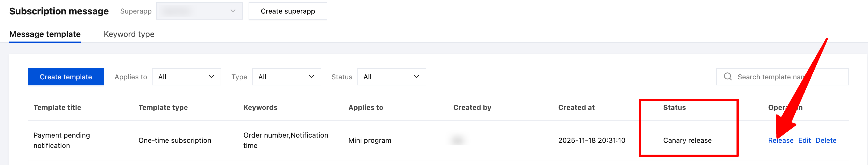Switch to the Keyword type tab
This screenshot has width=868, height=165.
click(x=129, y=34)
